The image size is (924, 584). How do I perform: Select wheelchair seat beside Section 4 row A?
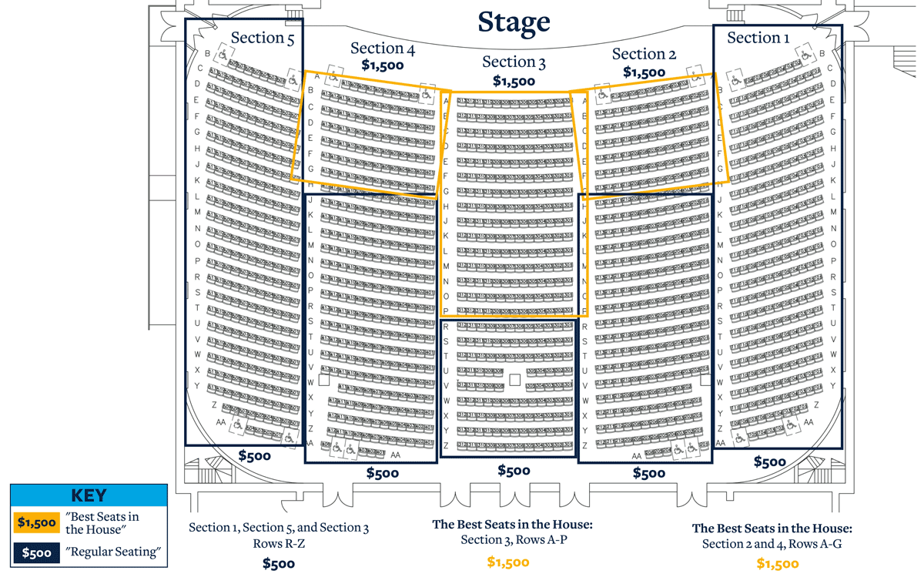click(x=333, y=76)
